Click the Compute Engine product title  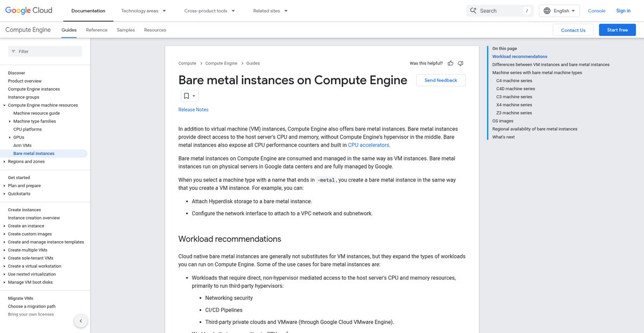(28, 30)
